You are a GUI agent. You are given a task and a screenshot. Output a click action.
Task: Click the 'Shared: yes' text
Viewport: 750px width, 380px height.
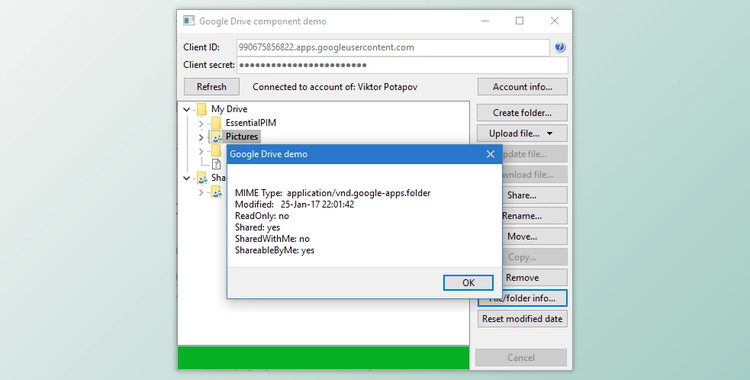[x=257, y=227]
